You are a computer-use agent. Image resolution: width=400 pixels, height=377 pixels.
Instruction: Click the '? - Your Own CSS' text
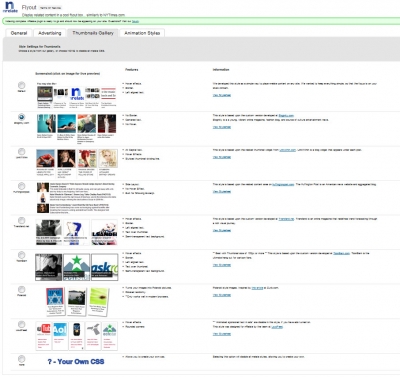[76, 362]
